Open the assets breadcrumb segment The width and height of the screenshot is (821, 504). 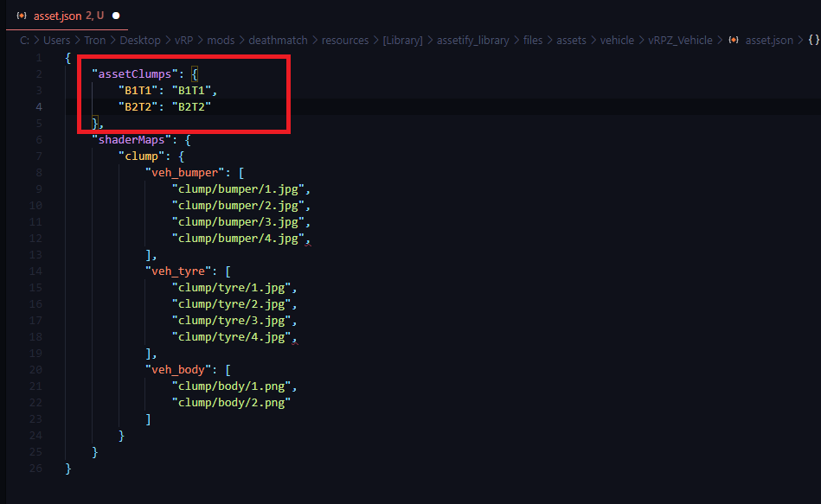571,41
